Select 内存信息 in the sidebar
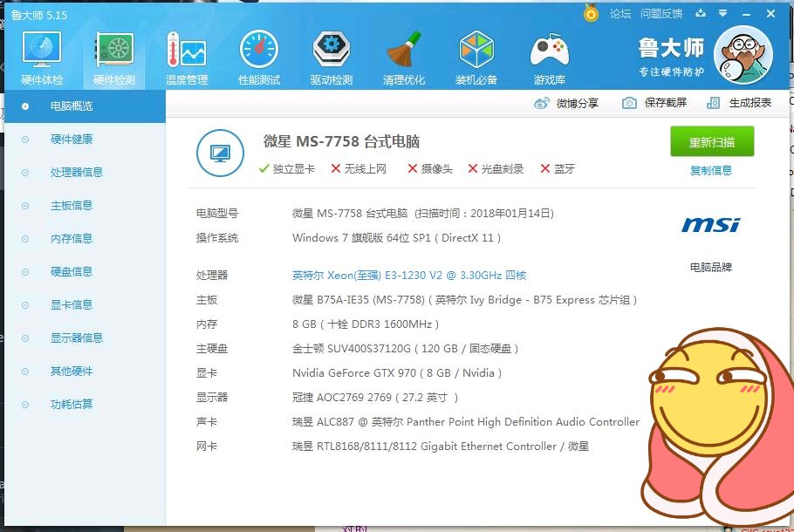This screenshot has width=794, height=532. click(86, 239)
